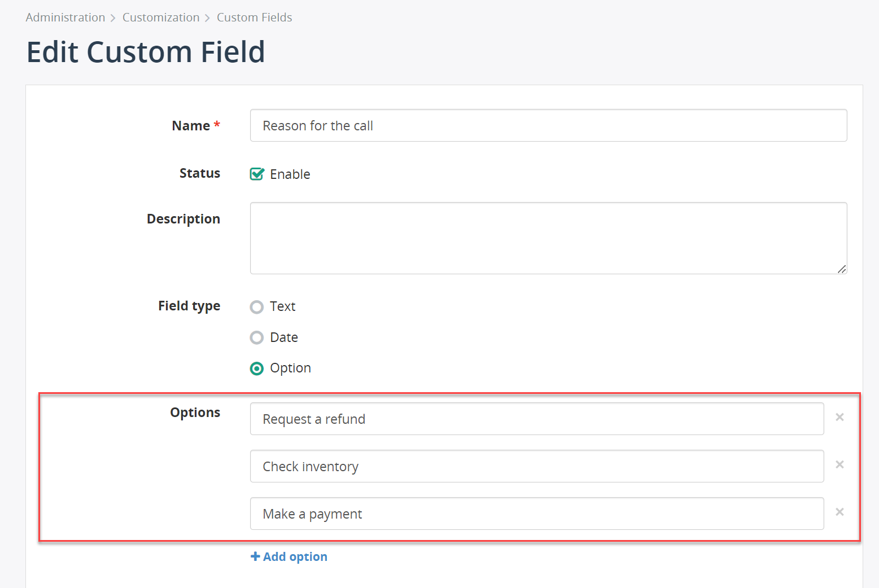The width and height of the screenshot is (879, 588).
Task: Click the Enable label text
Action: pos(290,174)
